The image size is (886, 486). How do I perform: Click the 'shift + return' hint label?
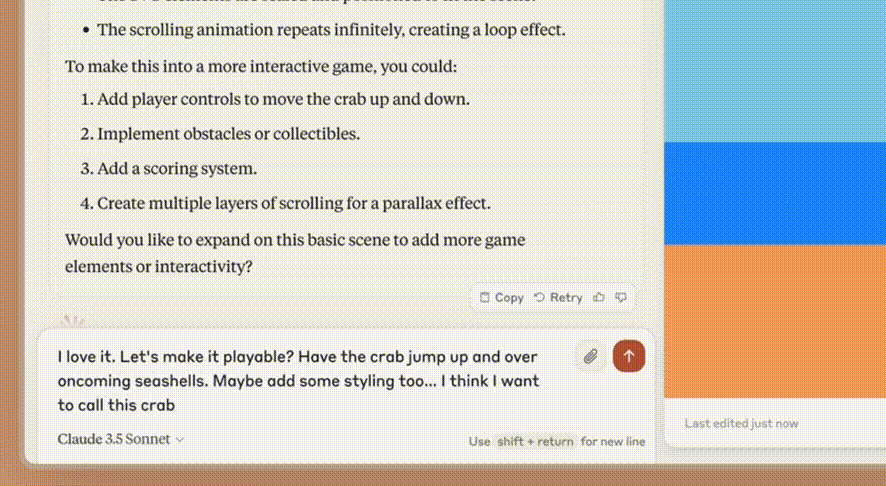tap(535, 441)
